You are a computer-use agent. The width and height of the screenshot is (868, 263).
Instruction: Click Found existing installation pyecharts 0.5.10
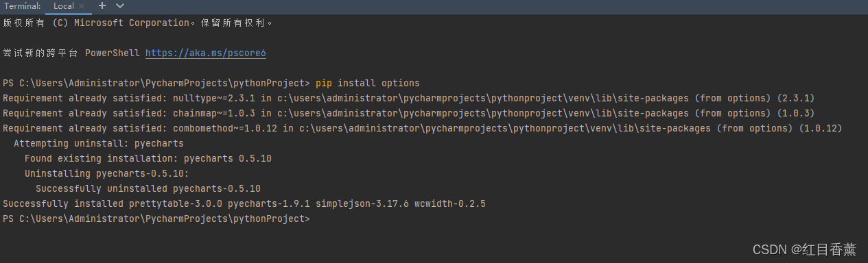(x=148, y=158)
